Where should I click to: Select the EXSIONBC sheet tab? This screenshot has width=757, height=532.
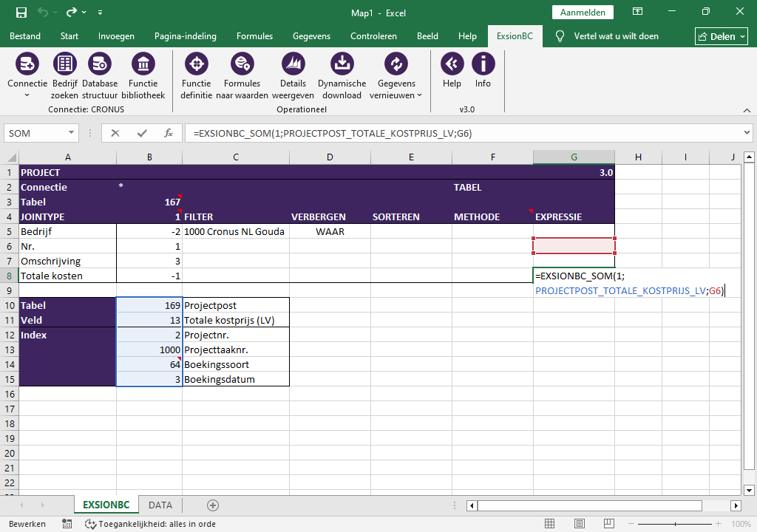click(x=106, y=505)
